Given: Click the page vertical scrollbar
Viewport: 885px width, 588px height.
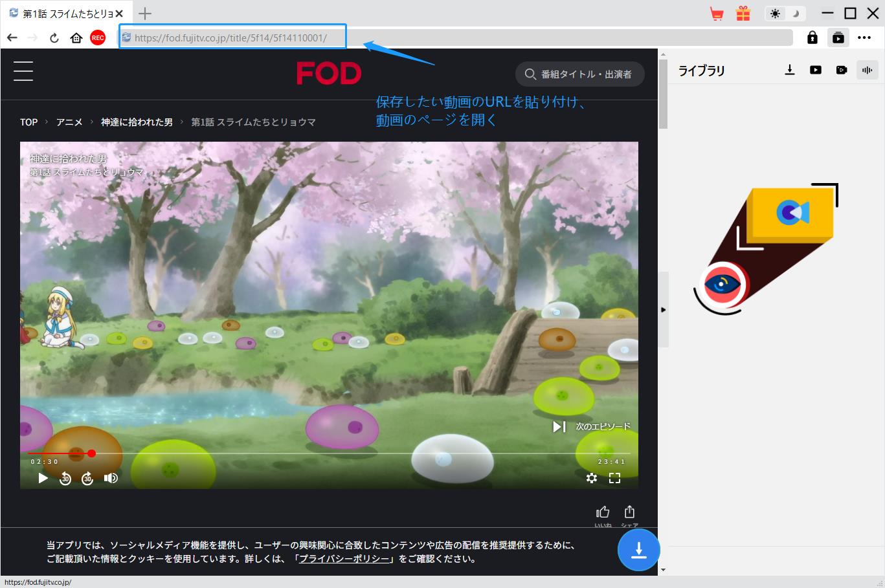Looking at the screenshot, I should pos(662,95).
